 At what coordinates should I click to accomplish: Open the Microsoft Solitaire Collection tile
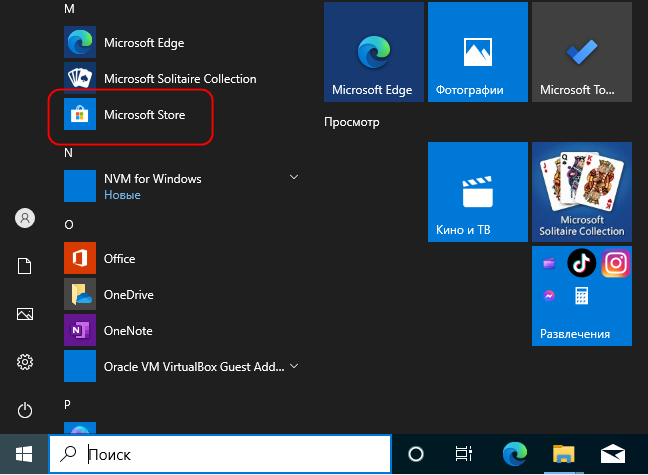[582, 192]
